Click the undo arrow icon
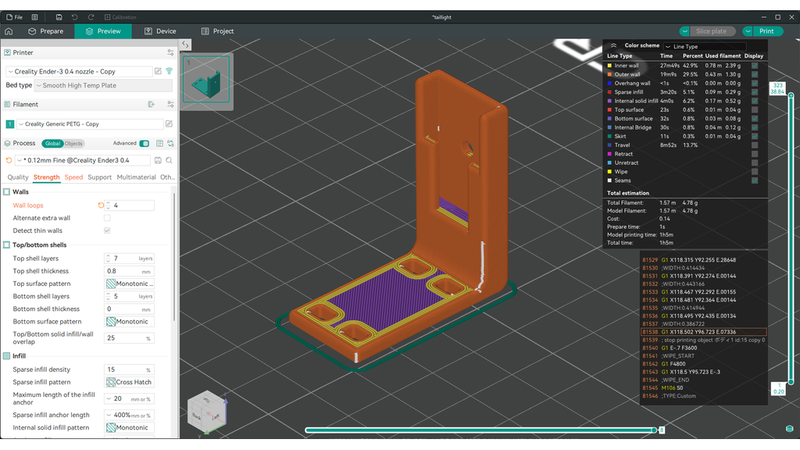The height and width of the screenshot is (450, 800). click(x=75, y=17)
